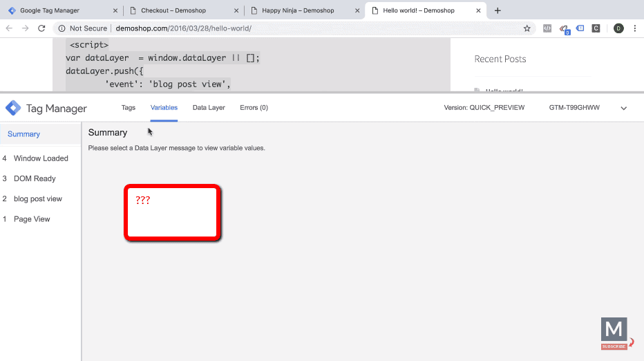Collapse the debug panel with chevron
Image resolution: width=644 pixels, height=361 pixels.
pyautogui.click(x=623, y=108)
